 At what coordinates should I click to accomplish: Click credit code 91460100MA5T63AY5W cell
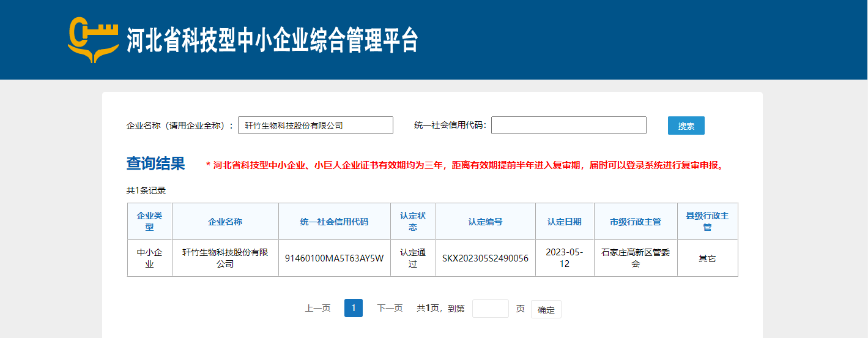click(x=334, y=258)
